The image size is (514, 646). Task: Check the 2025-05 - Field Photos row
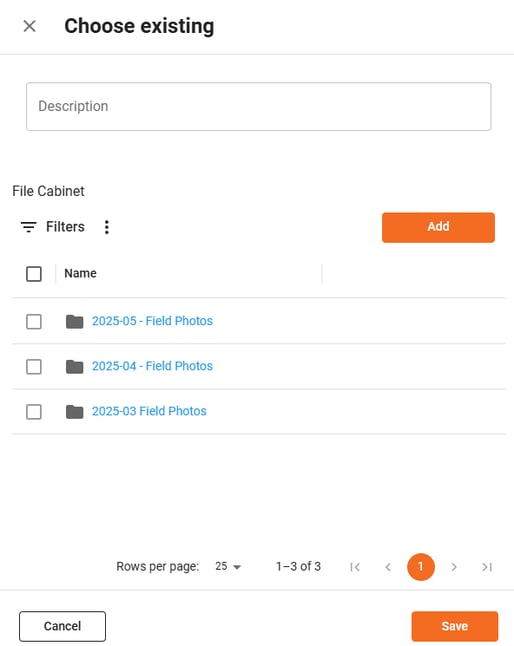point(34,321)
